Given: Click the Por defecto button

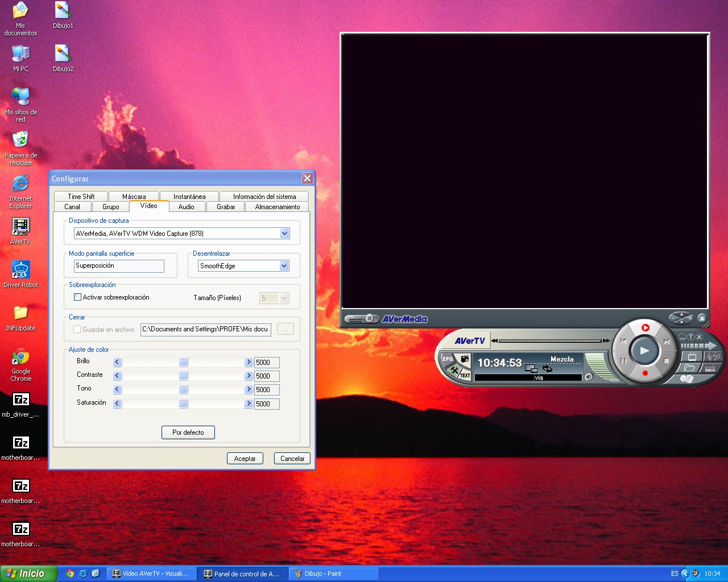Looking at the screenshot, I should (x=188, y=433).
